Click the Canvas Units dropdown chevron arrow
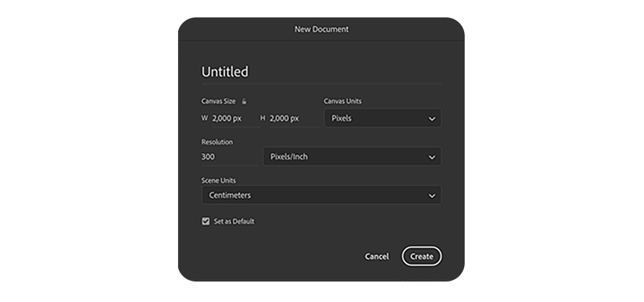 coord(432,119)
